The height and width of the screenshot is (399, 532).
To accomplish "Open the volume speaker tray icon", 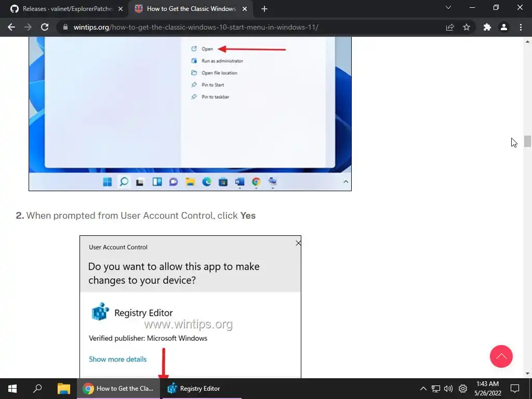I will click(x=448, y=389).
